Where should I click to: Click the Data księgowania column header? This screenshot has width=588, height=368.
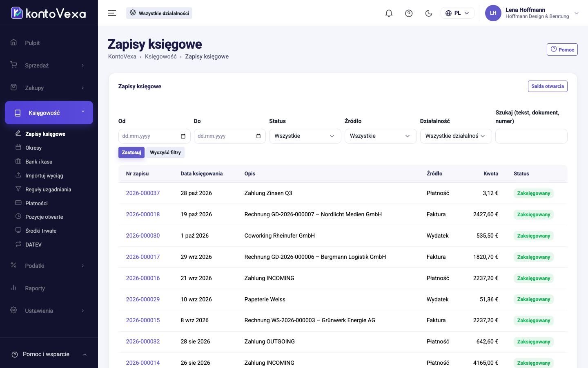coord(202,174)
